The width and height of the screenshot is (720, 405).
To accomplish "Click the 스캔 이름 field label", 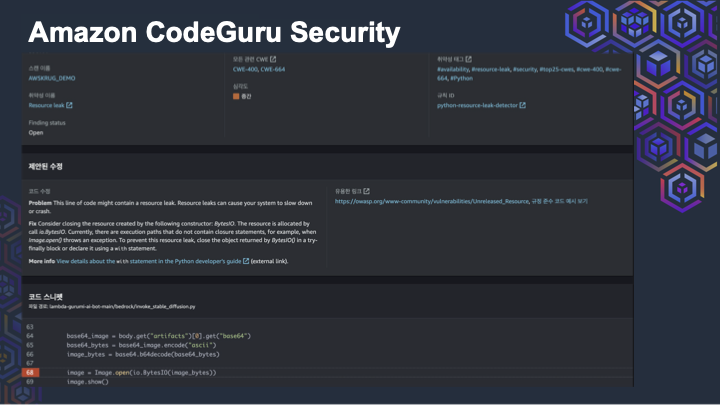I will 39,68.
